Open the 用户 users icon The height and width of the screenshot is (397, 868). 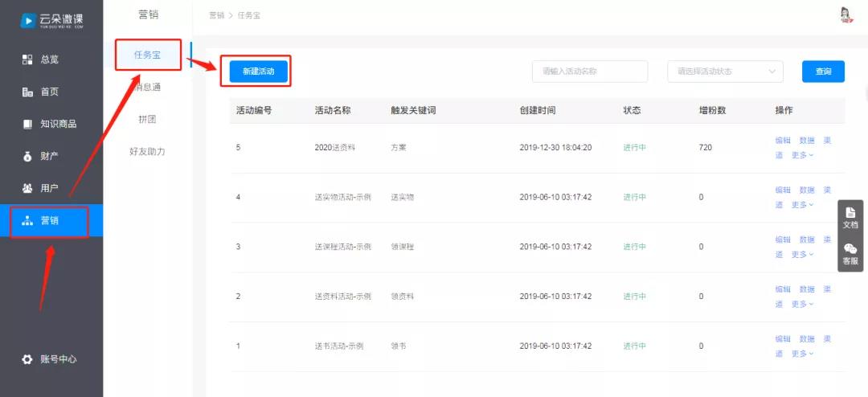tap(27, 188)
